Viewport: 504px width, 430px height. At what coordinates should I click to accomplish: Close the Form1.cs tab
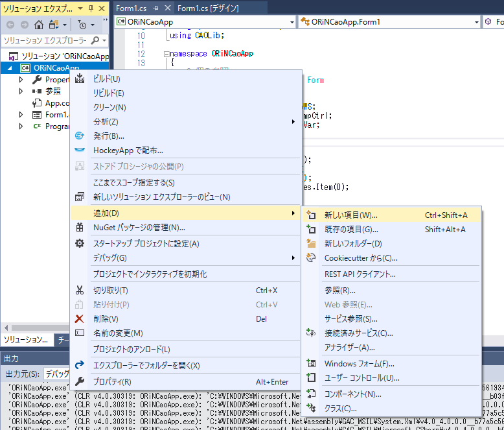point(168,8)
